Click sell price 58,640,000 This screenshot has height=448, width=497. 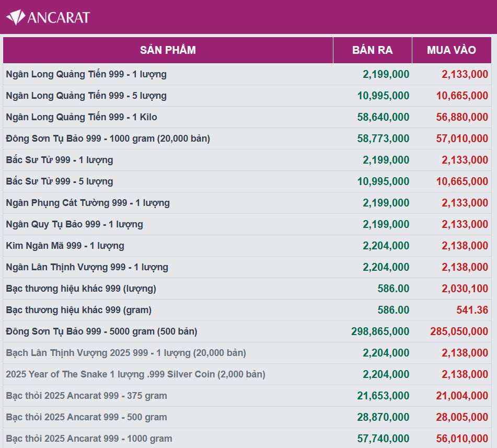tap(383, 117)
